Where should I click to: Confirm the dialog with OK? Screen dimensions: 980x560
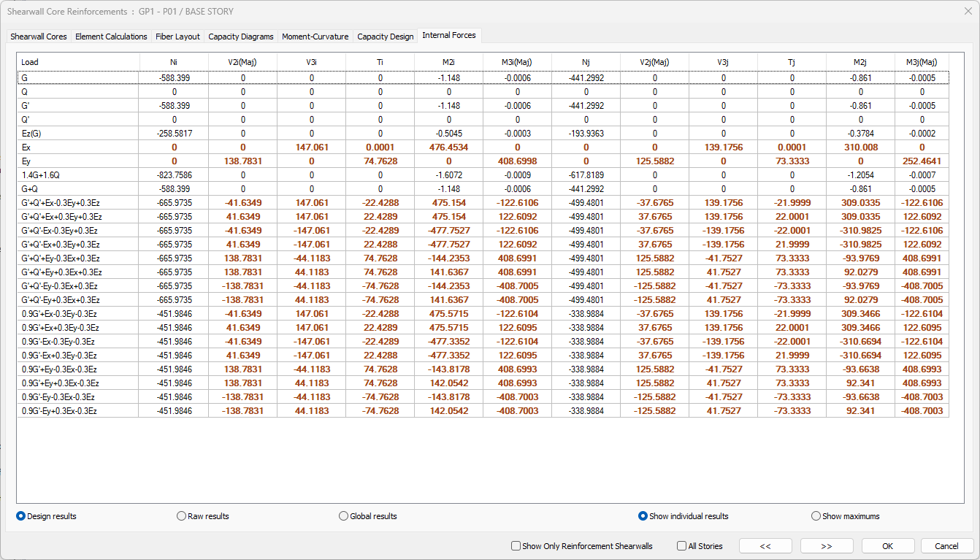pos(887,546)
